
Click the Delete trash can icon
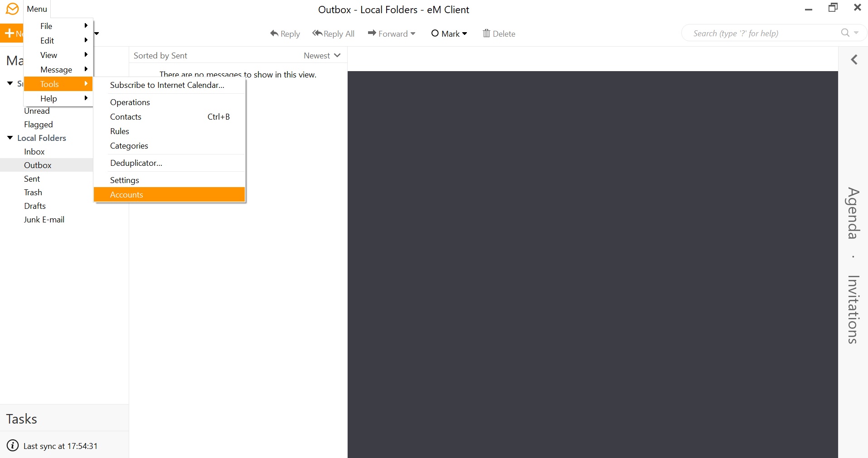tap(486, 34)
